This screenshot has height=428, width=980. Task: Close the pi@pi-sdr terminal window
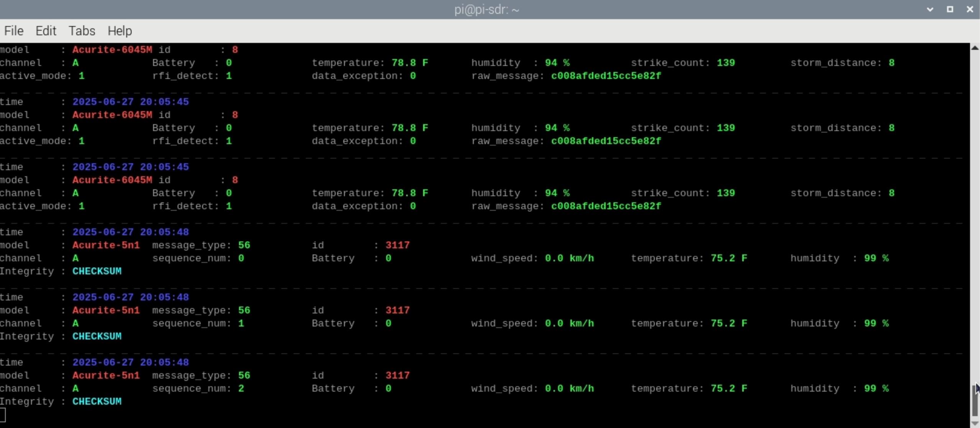(x=970, y=9)
